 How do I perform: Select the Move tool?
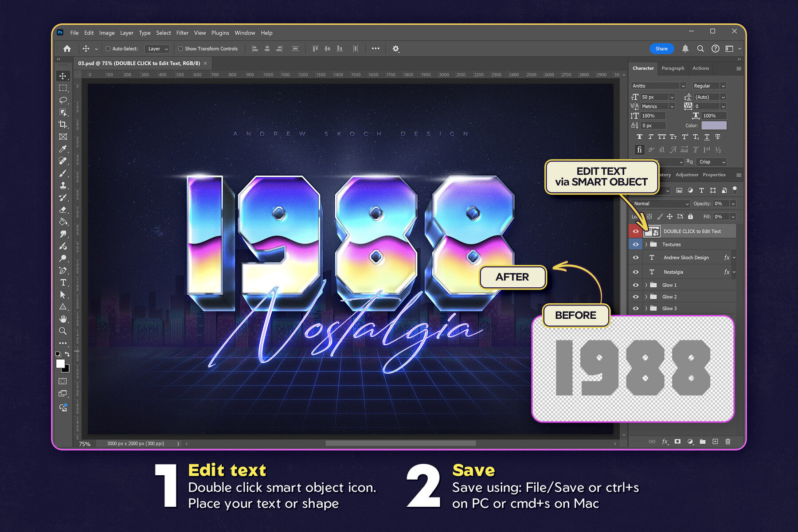63,76
